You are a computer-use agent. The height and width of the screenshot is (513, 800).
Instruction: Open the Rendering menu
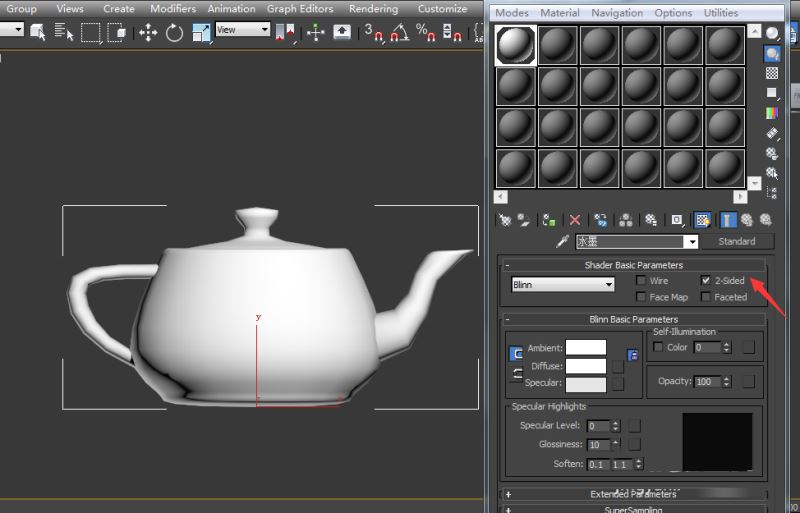373,9
